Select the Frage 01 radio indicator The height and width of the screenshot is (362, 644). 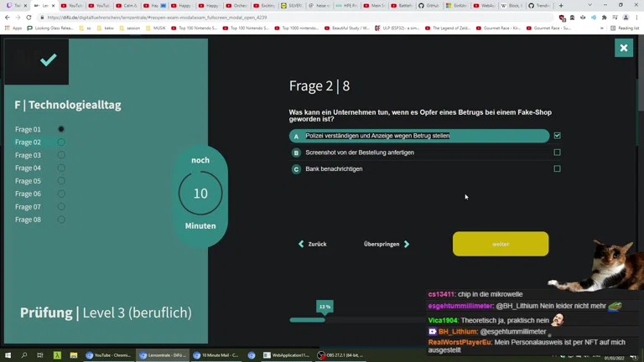coord(61,129)
